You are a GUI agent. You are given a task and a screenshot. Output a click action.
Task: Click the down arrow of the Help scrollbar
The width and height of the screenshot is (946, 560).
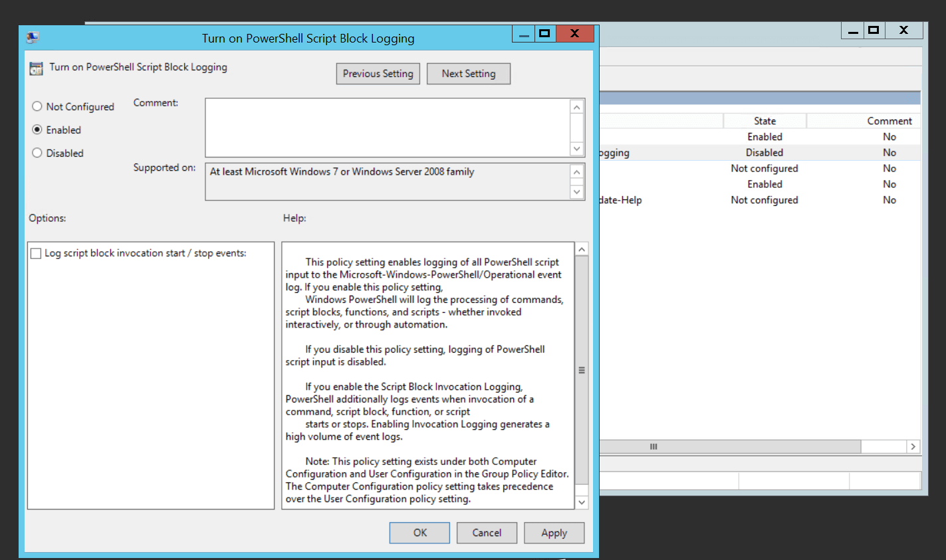[581, 502]
